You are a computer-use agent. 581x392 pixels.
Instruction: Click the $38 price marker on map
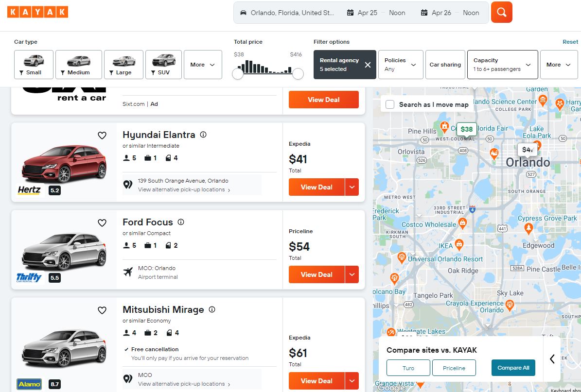467,129
